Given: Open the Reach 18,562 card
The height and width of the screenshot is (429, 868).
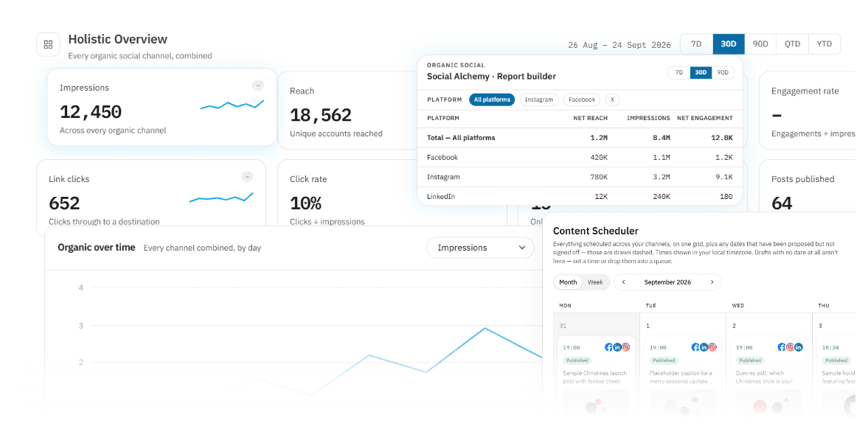Looking at the screenshot, I should [347, 111].
